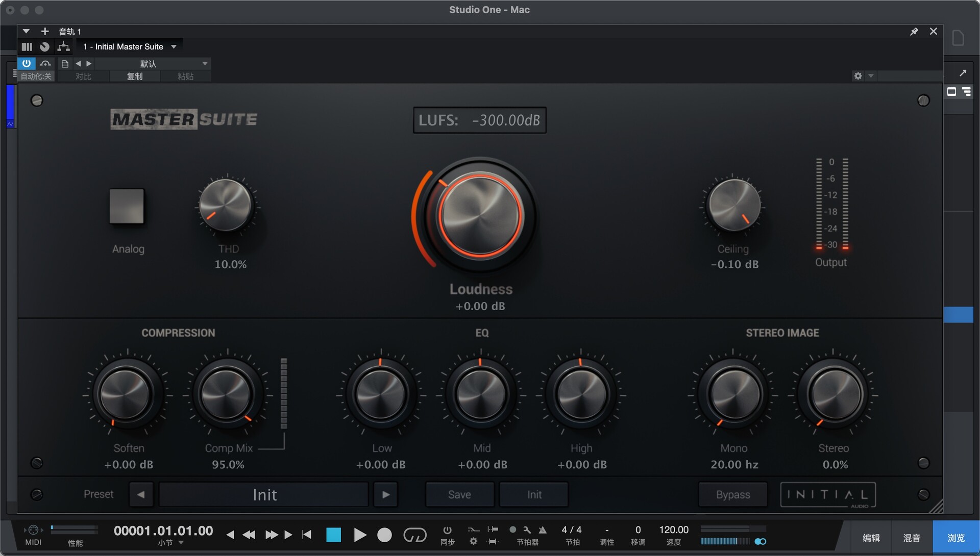Click the add insert plus icon

point(44,31)
